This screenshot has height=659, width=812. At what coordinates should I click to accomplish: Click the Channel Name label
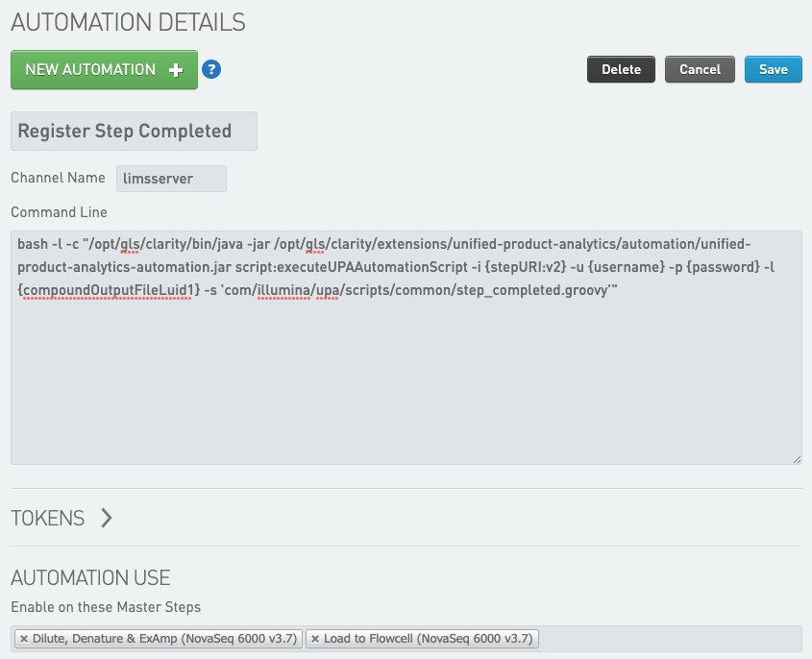pyautogui.click(x=58, y=178)
